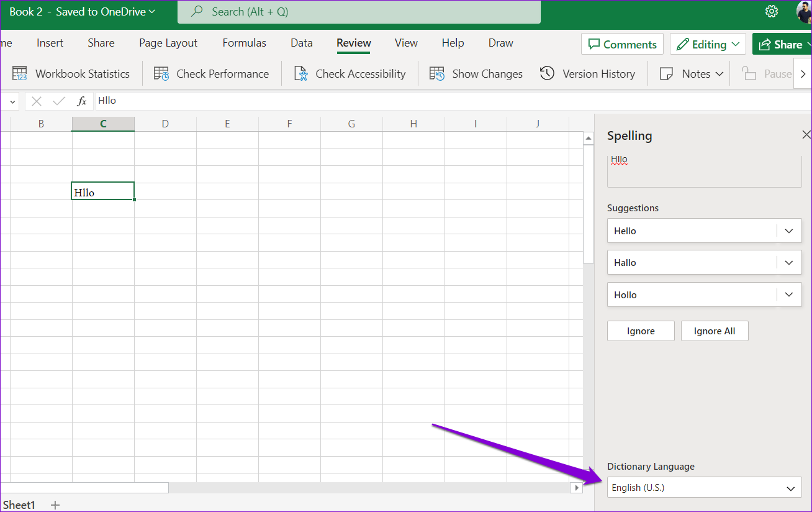This screenshot has height=512, width=812.
Task: Open Dictionary Language English (U.S.) dropdown
Action: tap(705, 488)
